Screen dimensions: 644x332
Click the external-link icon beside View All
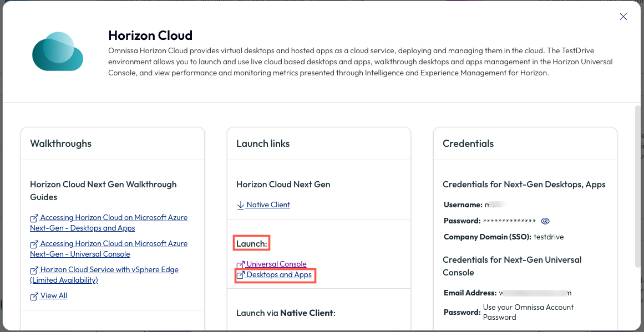[x=34, y=297]
